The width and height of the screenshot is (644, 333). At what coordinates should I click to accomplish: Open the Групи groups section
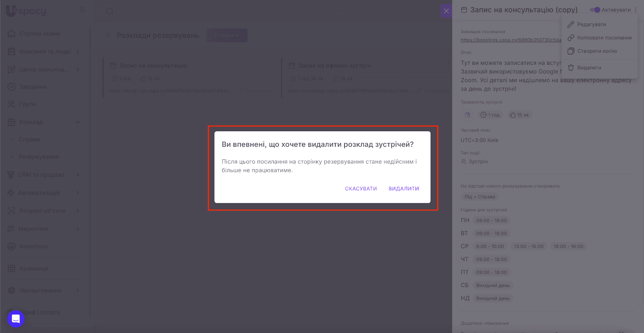(x=28, y=104)
